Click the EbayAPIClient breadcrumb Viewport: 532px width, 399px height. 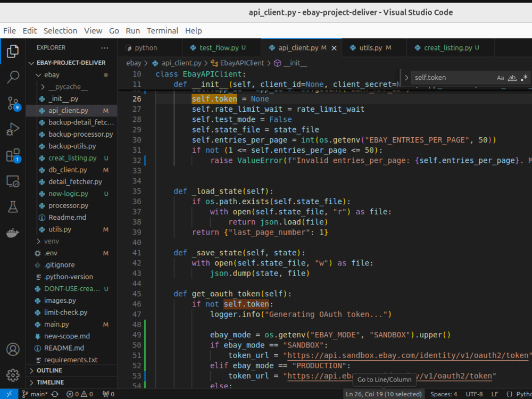pyautogui.click(x=237, y=63)
